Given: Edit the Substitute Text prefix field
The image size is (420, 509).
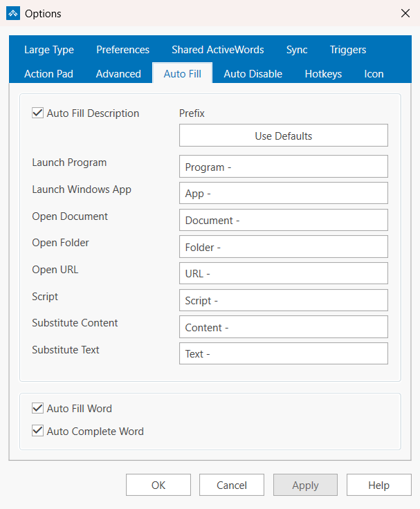Looking at the screenshot, I should click(284, 353).
